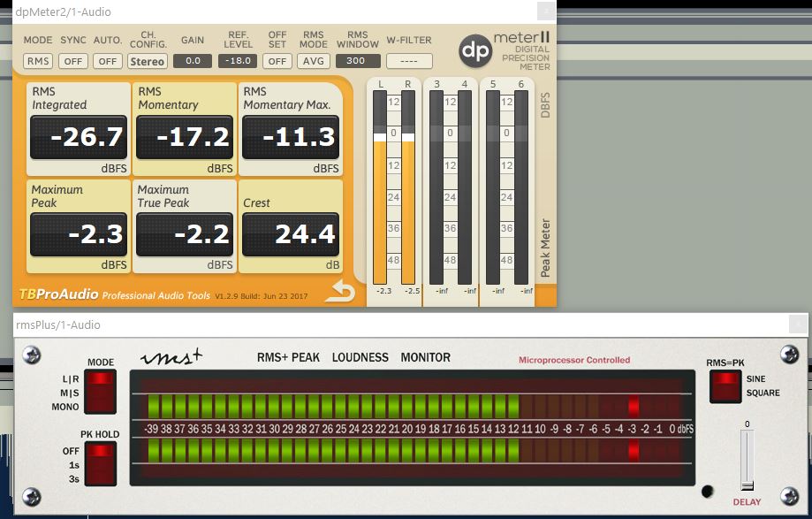Image resolution: width=812 pixels, height=519 pixels.
Task: Click the DBFS side tab label
Action: [x=545, y=105]
